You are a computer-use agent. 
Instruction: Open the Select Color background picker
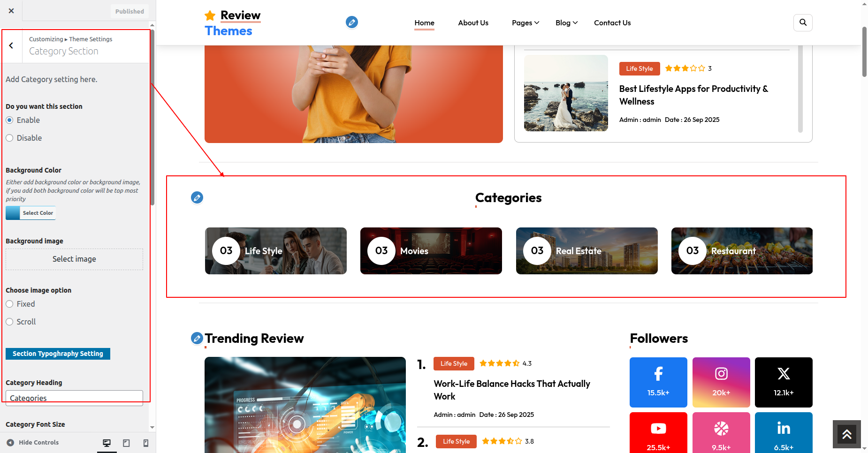[x=31, y=213]
